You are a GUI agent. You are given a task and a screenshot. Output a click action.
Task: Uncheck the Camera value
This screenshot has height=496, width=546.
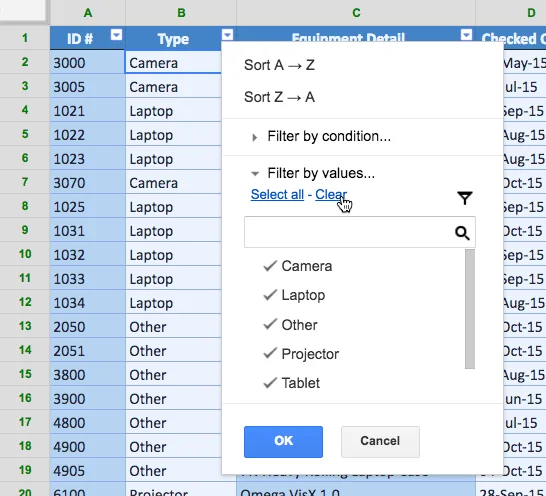[298, 266]
